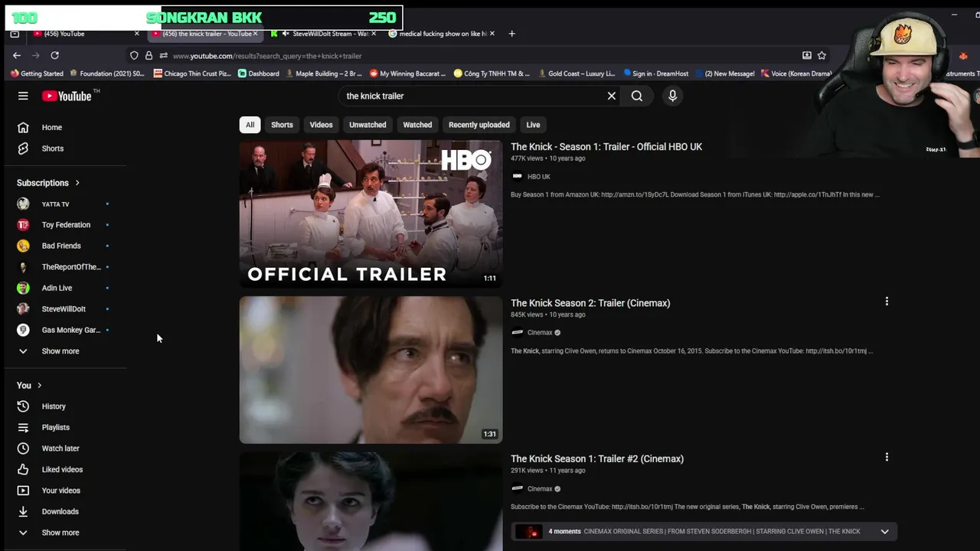Open the My Winning Baccarat bookmark

407,73
